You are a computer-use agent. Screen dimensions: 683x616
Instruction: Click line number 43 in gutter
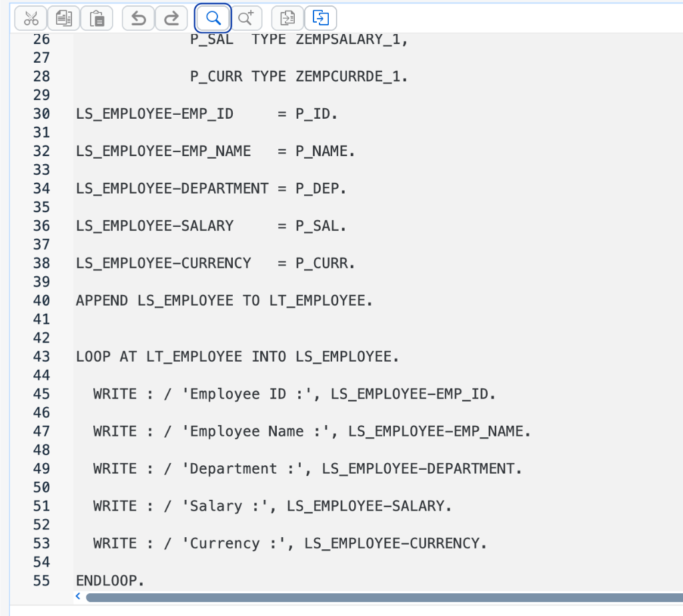tap(41, 356)
